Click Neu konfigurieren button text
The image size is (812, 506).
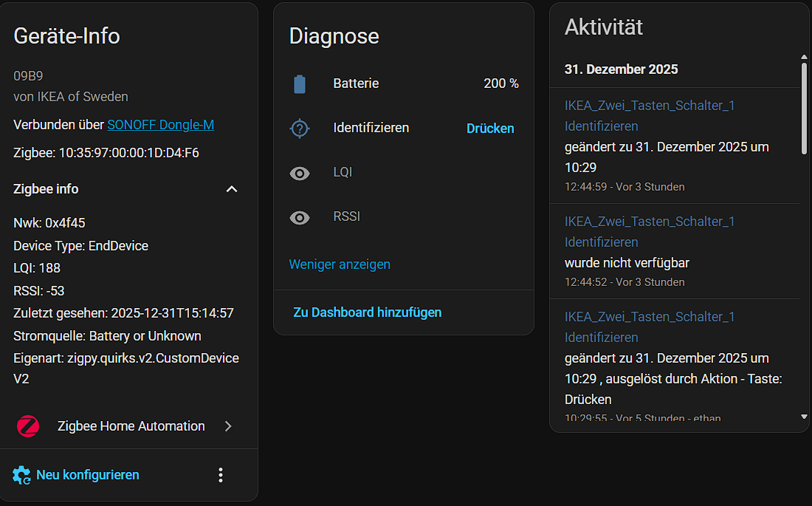[87, 475]
